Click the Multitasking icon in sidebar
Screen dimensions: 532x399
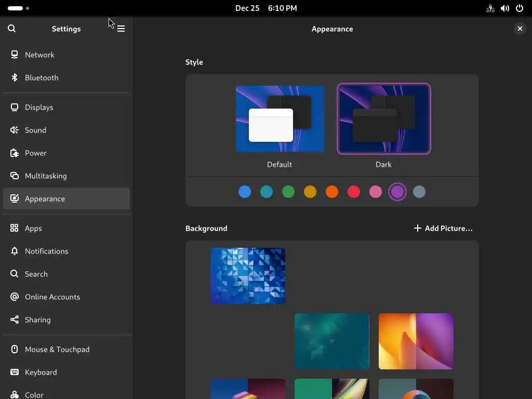pyautogui.click(x=14, y=176)
